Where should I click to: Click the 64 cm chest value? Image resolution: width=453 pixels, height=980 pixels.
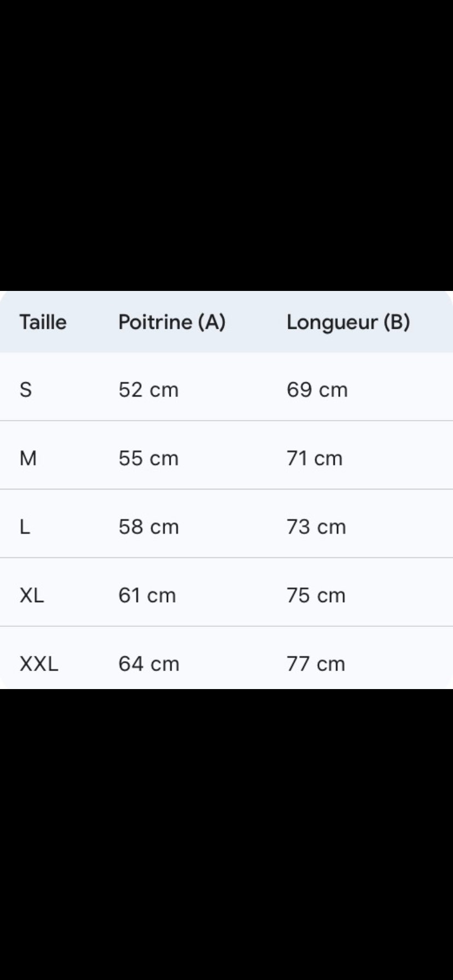click(x=149, y=664)
